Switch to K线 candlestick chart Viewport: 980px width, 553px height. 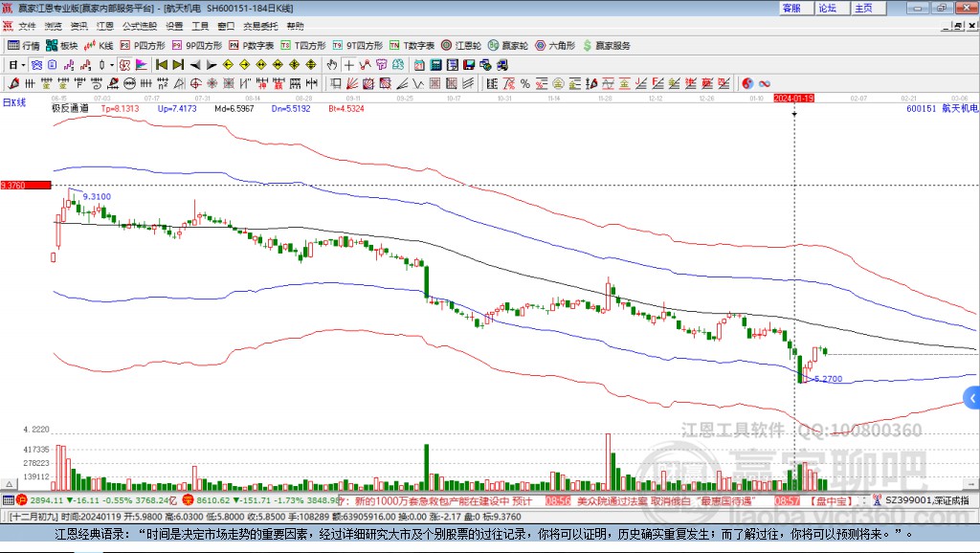pos(100,45)
